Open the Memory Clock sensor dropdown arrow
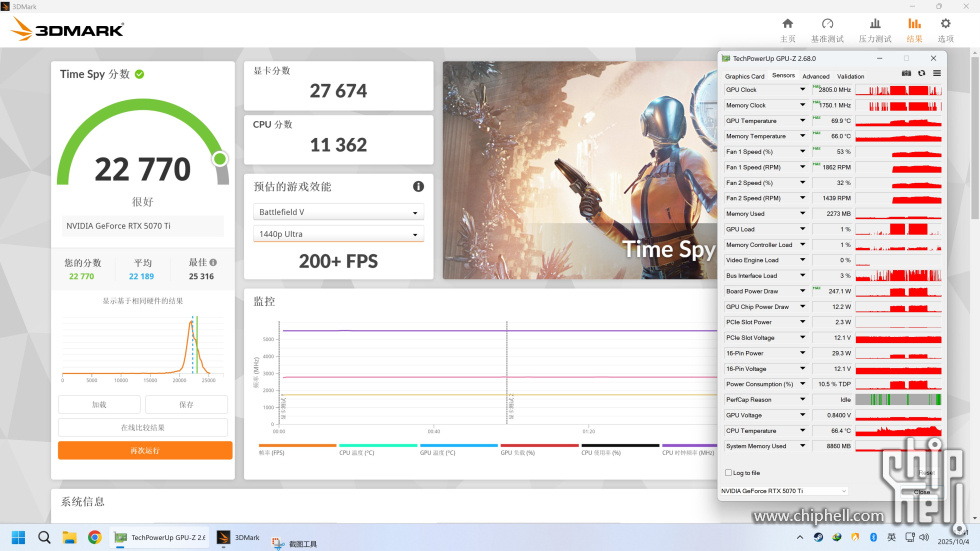Screen dimensions: 980x551 tap(802, 105)
